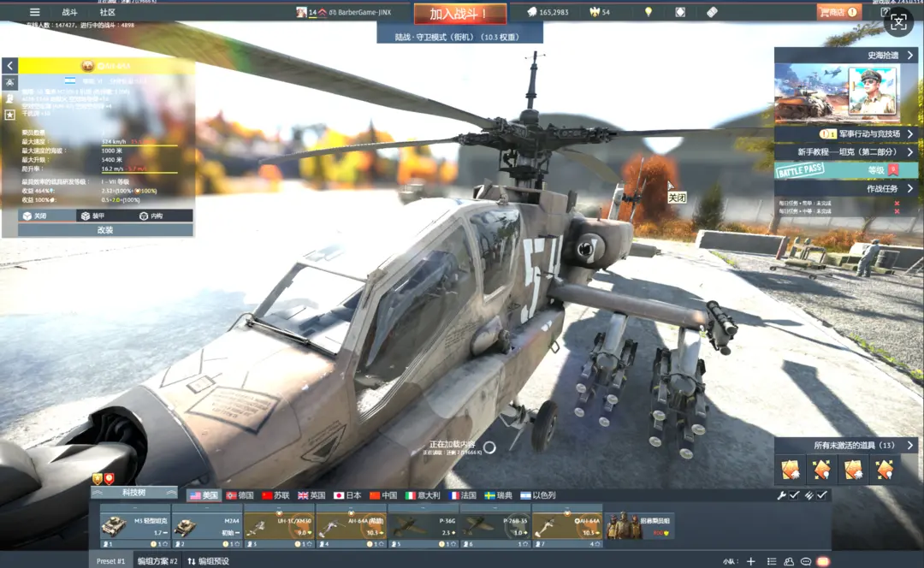
Task: Select the 英国 Britain nation tab
Action: (311, 495)
